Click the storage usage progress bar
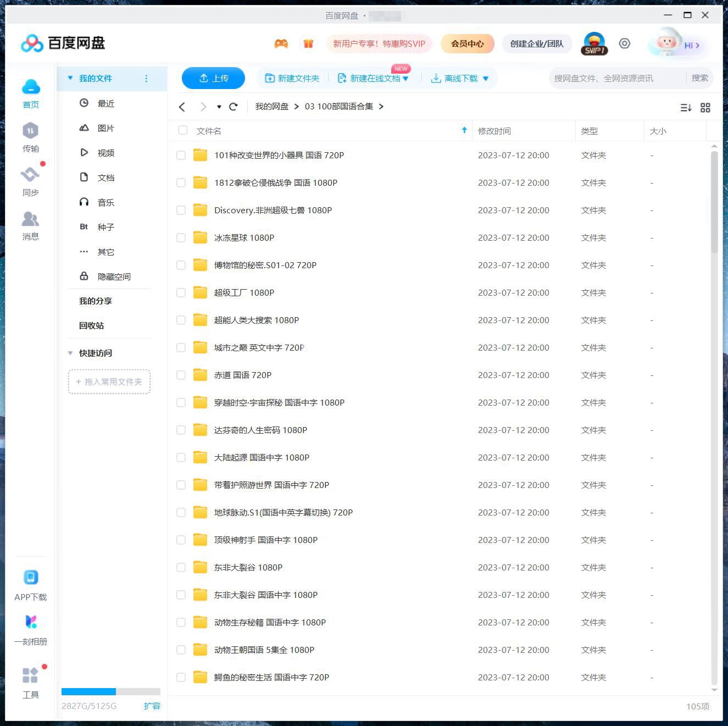The image size is (728, 726). point(110,691)
